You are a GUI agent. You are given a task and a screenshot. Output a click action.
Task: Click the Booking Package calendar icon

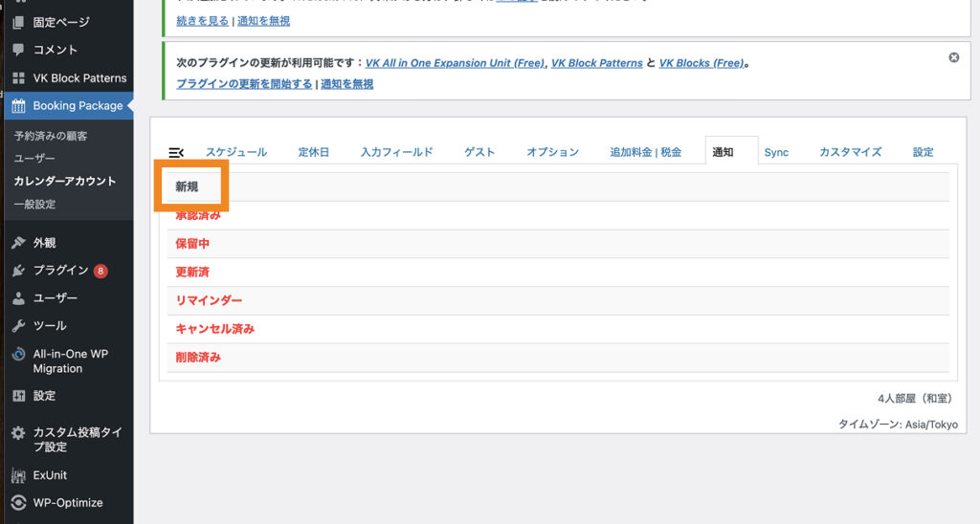(19, 106)
